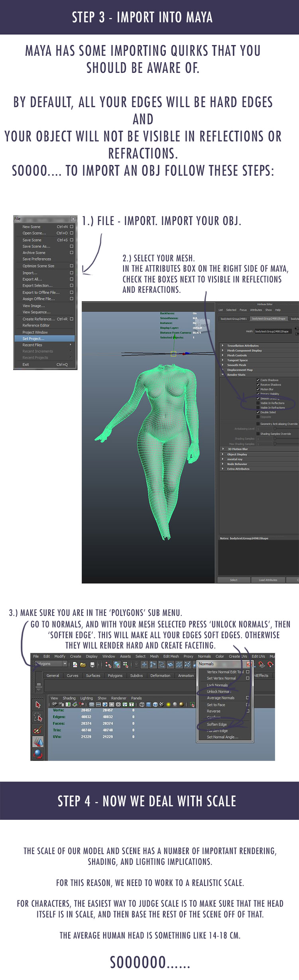Open the Edit Mesh menu in menu bar
The width and height of the screenshot is (299, 980).
point(171,657)
